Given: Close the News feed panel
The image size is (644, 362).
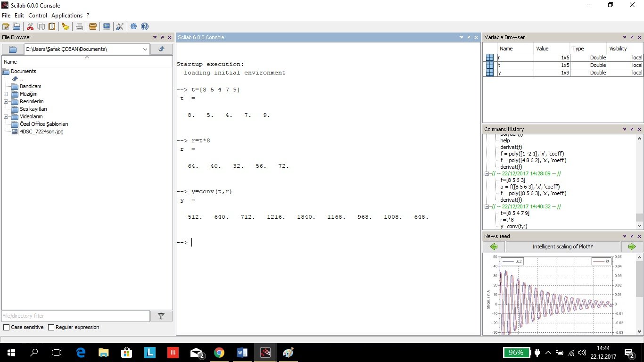Looking at the screenshot, I should [639, 236].
